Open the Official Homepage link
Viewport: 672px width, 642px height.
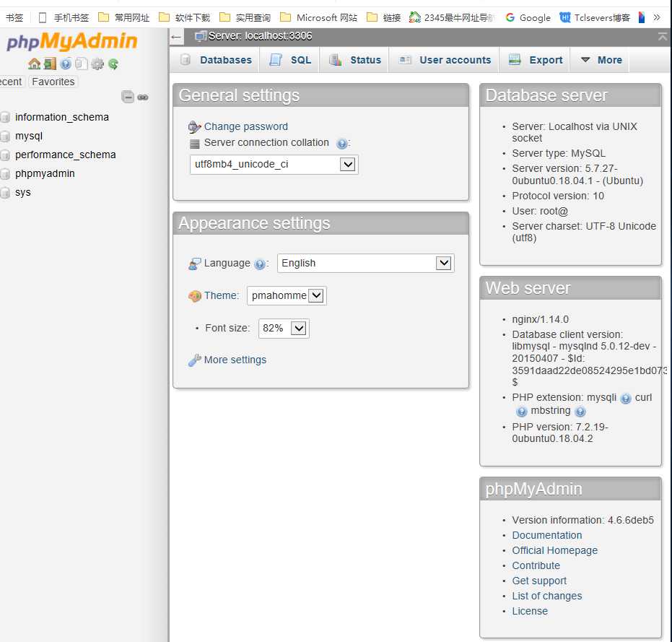point(554,551)
